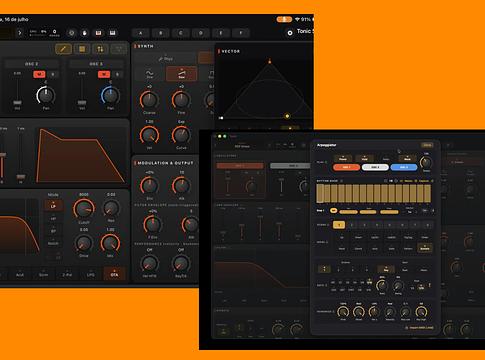Choose the Sine waveform icon in Synth
The image size is (485, 360).
click(x=149, y=74)
